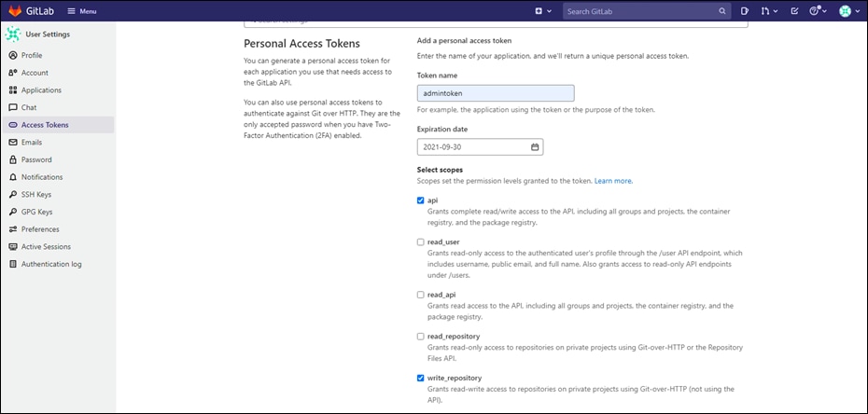
Task: Uncheck the write_repository scope
Action: 421,378
